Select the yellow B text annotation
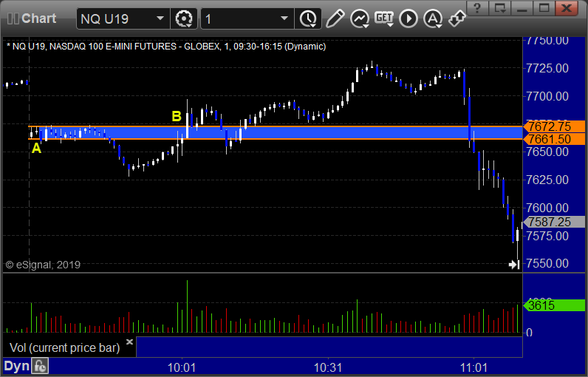The image size is (588, 377). click(177, 116)
